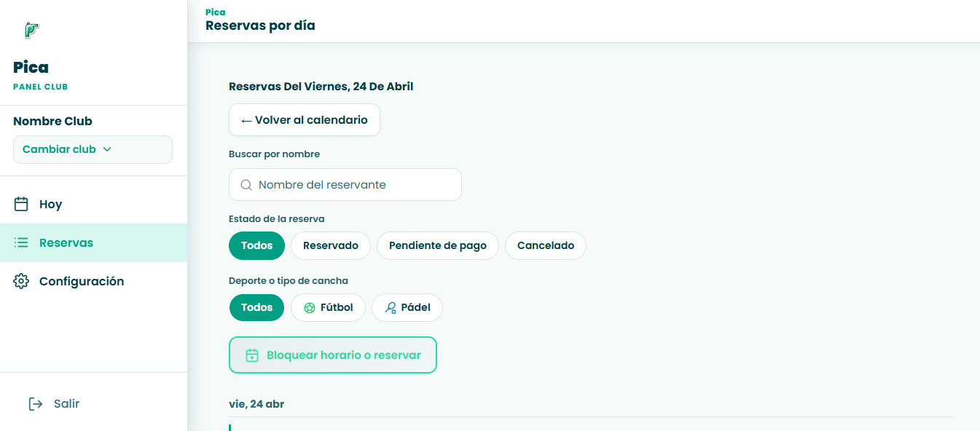Viewport: 980px width, 431px height.
Task: Filter courts by Fútbol text label
Action: point(337,307)
